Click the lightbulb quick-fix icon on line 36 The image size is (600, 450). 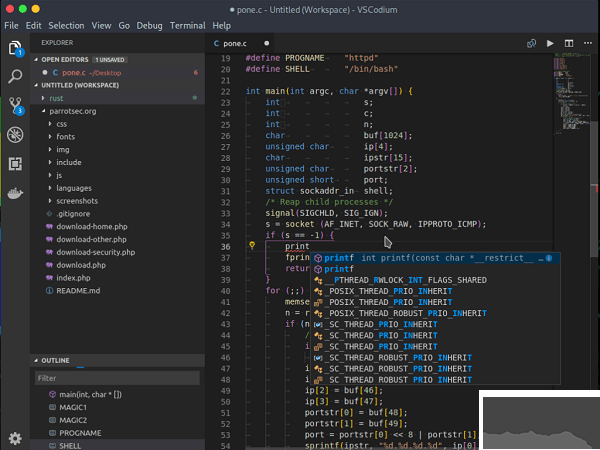252,245
